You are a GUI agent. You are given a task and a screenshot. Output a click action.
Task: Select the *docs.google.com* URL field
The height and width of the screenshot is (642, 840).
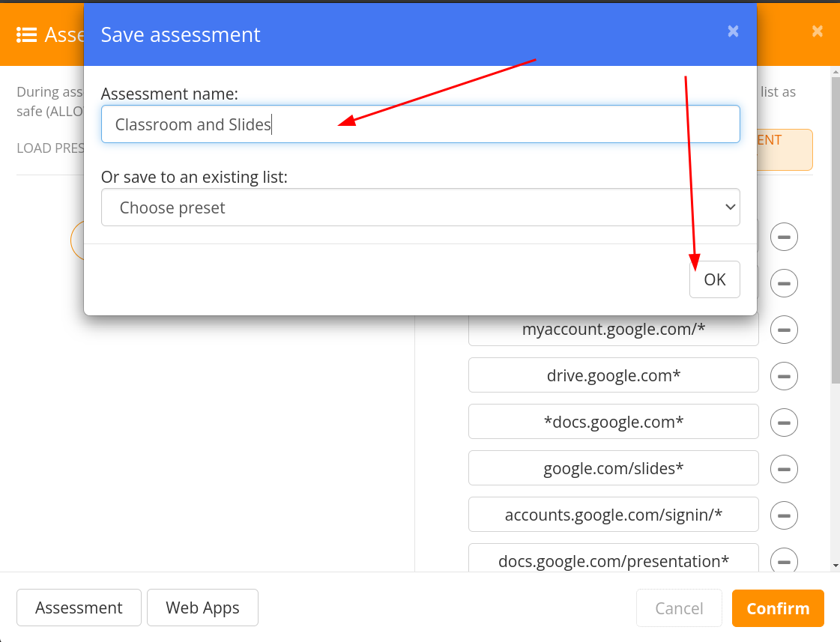[x=614, y=422]
